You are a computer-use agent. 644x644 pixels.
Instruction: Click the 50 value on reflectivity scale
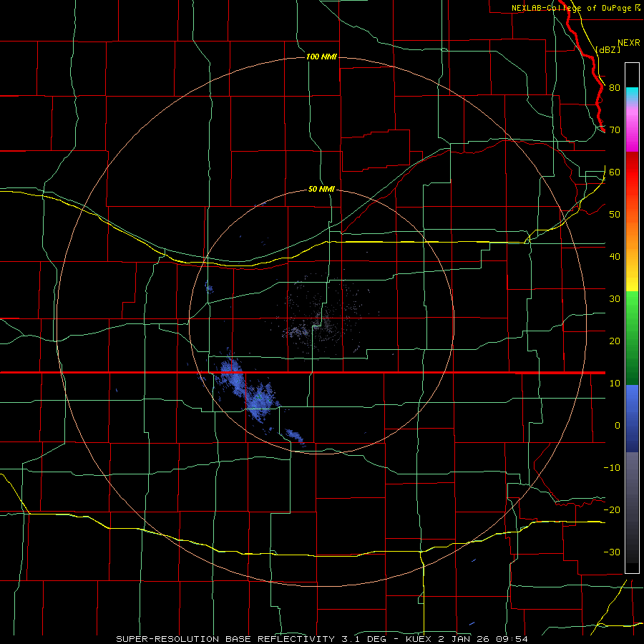pyautogui.click(x=615, y=215)
